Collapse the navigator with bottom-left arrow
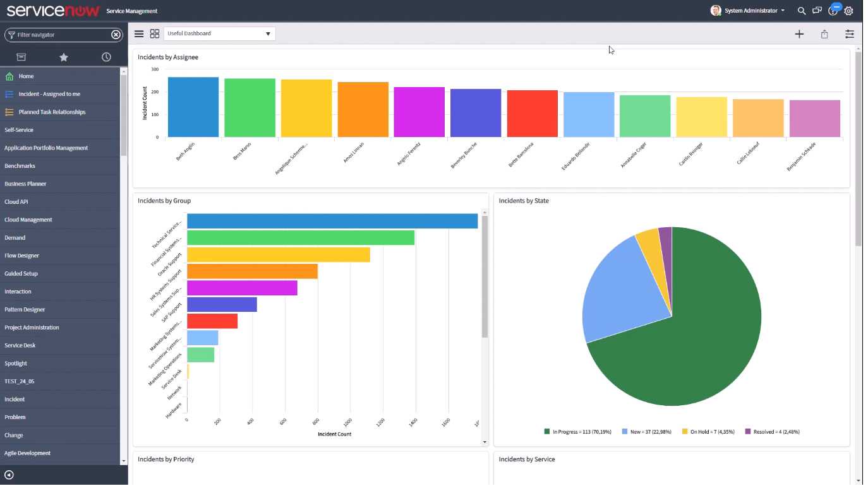This screenshot has height=486, width=868. 9,475
